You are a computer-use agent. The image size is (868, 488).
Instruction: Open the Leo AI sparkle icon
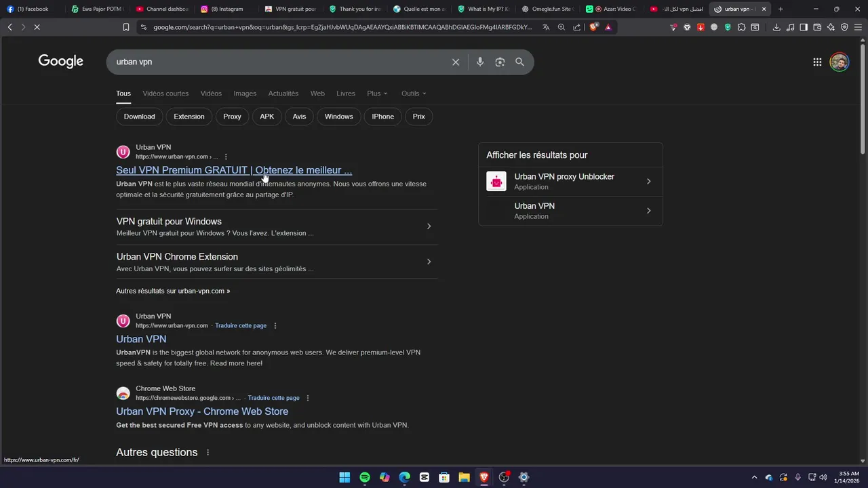(x=831, y=27)
